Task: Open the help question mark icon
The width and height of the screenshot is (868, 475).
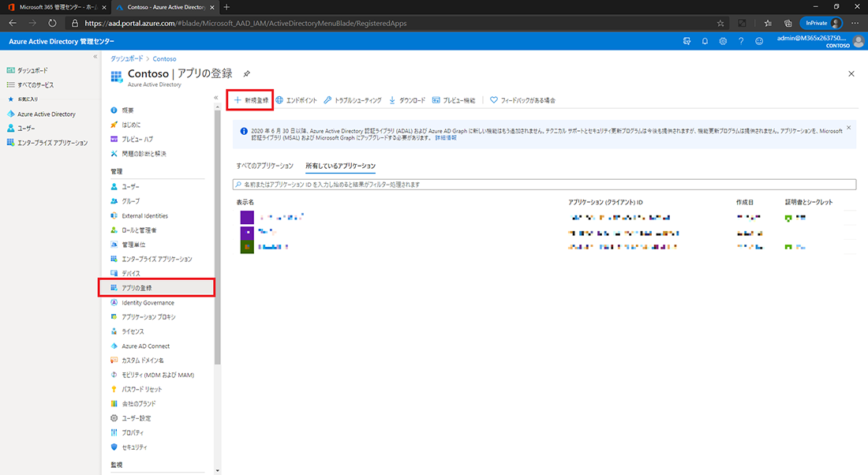Action: point(741,41)
